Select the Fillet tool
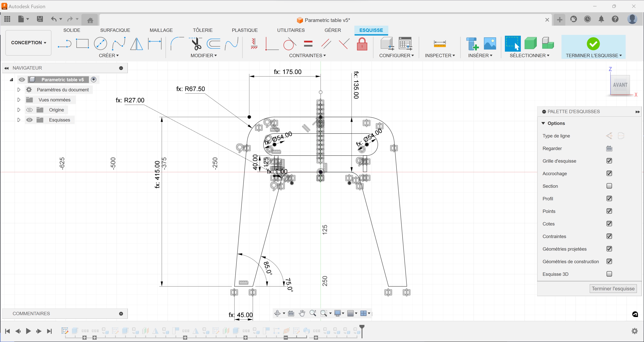644x342 pixels. (x=177, y=43)
